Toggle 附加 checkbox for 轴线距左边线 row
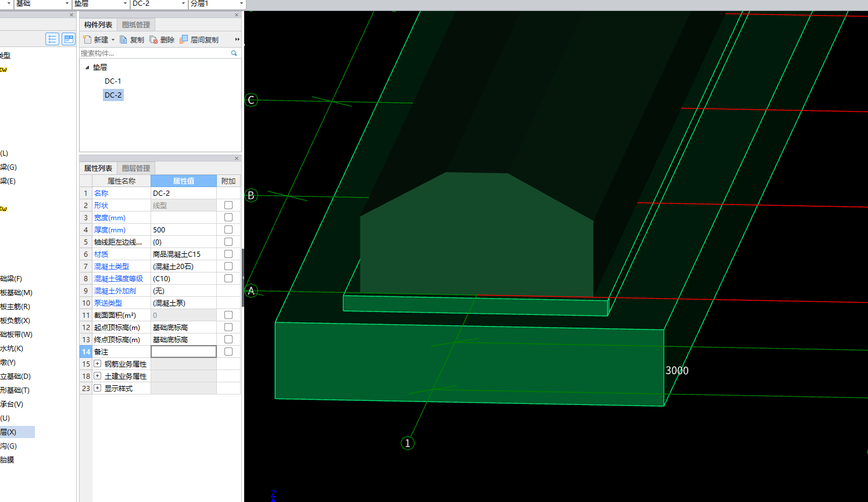Viewport: 868px width, 502px height. click(228, 242)
